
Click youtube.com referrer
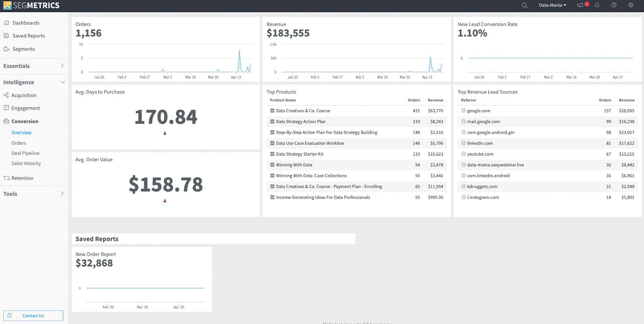click(x=480, y=154)
